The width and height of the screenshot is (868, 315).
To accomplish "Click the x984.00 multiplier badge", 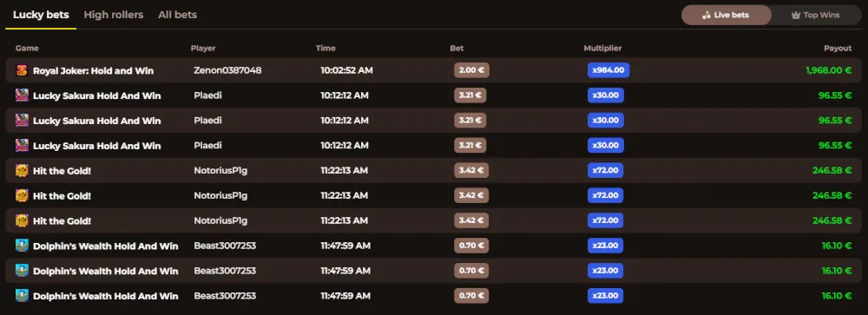I will [608, 70].
